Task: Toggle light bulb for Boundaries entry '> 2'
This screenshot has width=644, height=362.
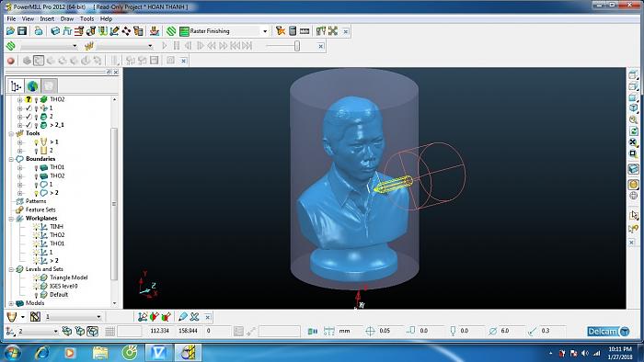Action: pyautogui.click(x=36, y=193)
